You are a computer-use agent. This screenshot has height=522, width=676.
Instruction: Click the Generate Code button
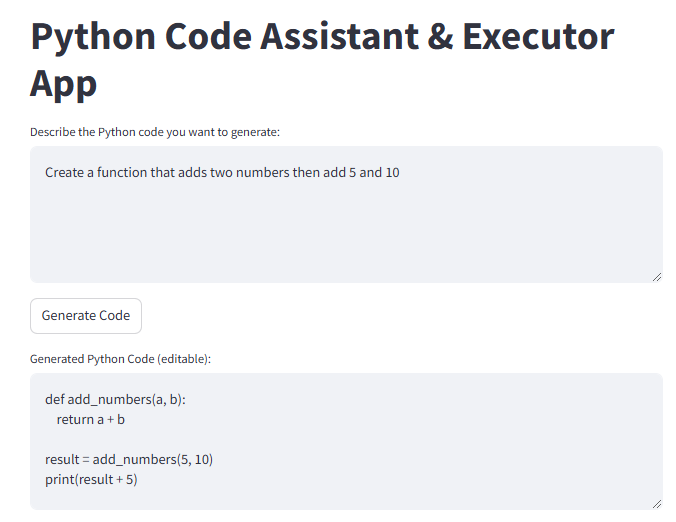(x=86, y=316)
